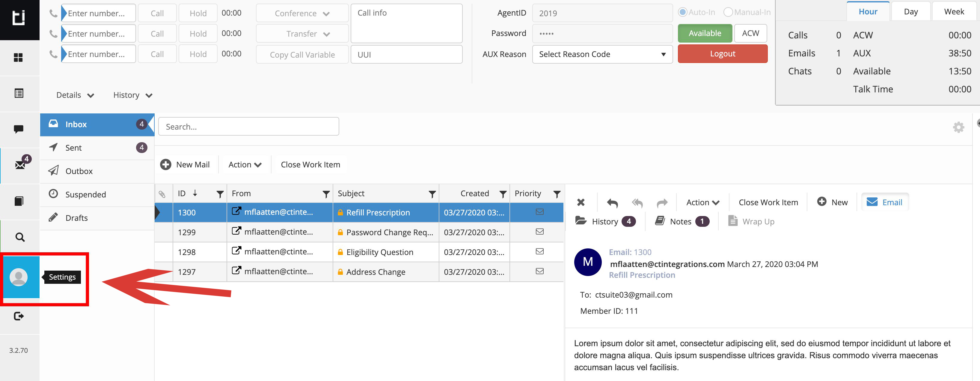This screenshot has width=980, height=381.
Task: Select the Auto-In radio button
Action: [683, 12]
